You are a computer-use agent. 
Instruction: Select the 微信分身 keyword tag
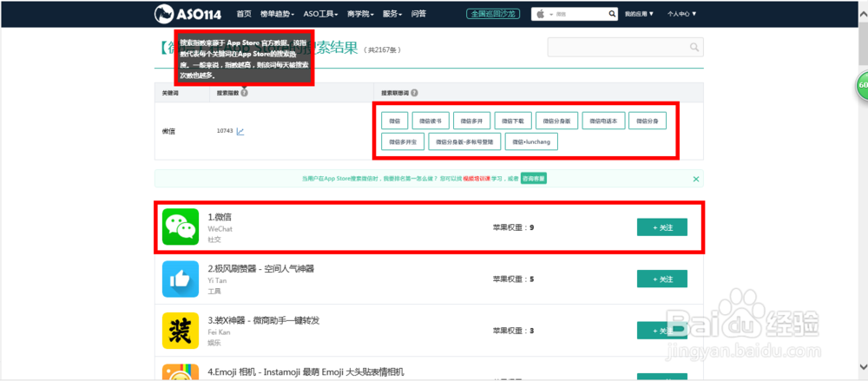(x=648, y=120)
